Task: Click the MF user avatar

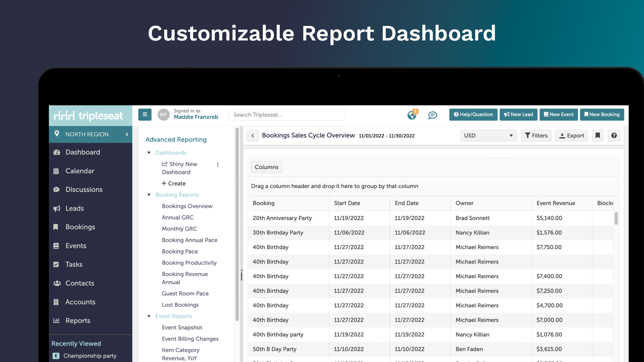Action: [x=163, y=115]
